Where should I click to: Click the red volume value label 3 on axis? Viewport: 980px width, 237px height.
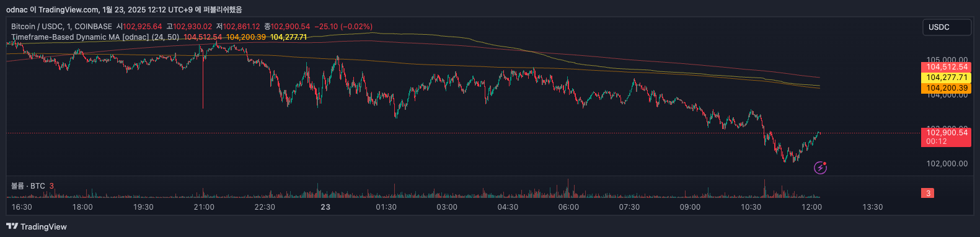(x=928, y=193)
